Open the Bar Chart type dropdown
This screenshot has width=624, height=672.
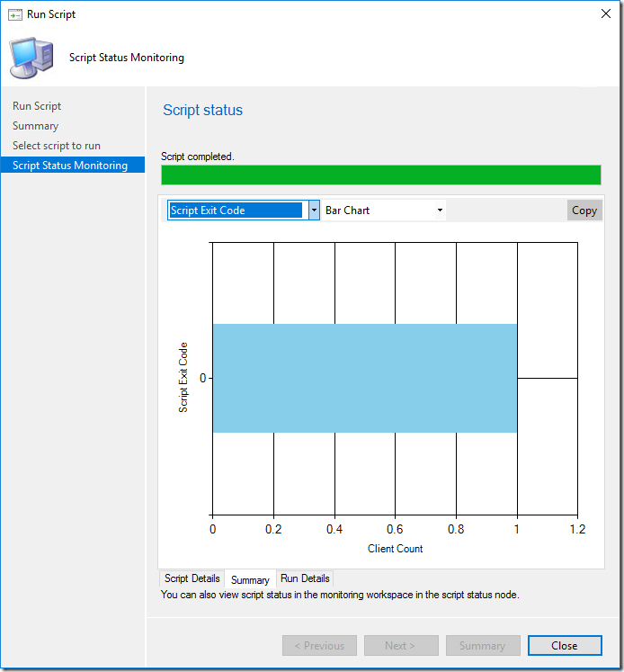click(x=384, y=211)
